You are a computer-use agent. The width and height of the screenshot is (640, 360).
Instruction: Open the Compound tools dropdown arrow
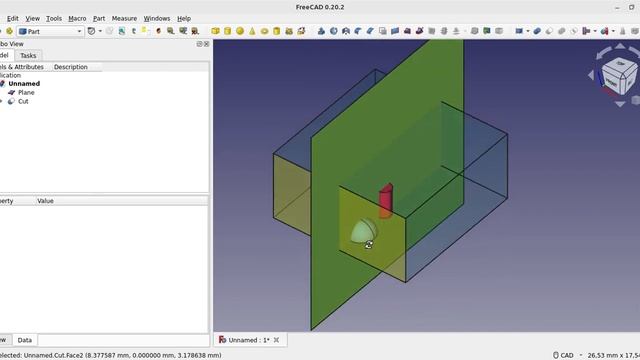coord(527,31)
